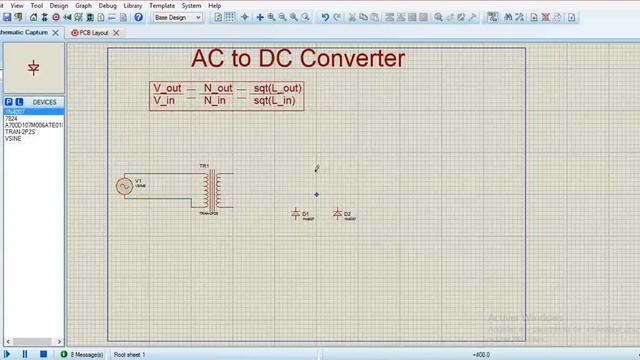
Task: Click the diode preview thumbnail
Action: click(x=34, y=68)
